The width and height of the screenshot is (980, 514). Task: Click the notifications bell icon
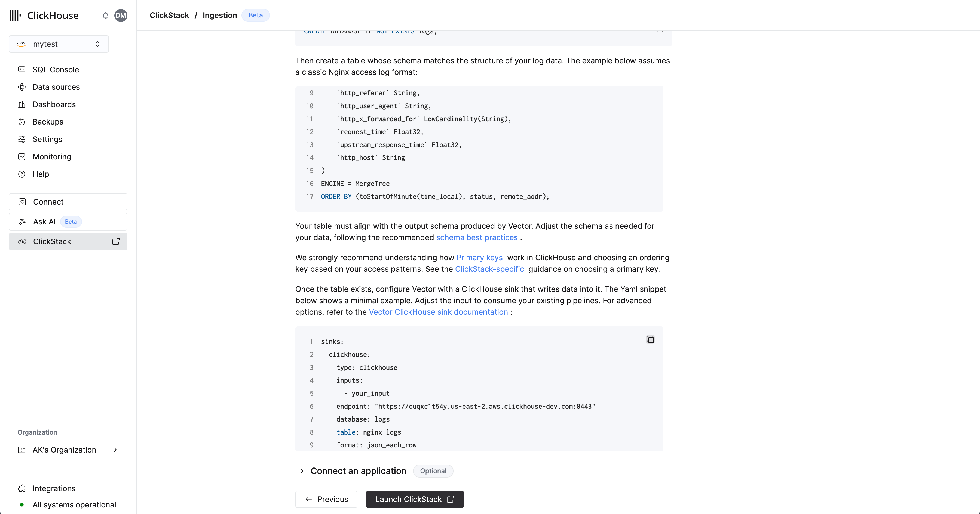pos(105,16)
